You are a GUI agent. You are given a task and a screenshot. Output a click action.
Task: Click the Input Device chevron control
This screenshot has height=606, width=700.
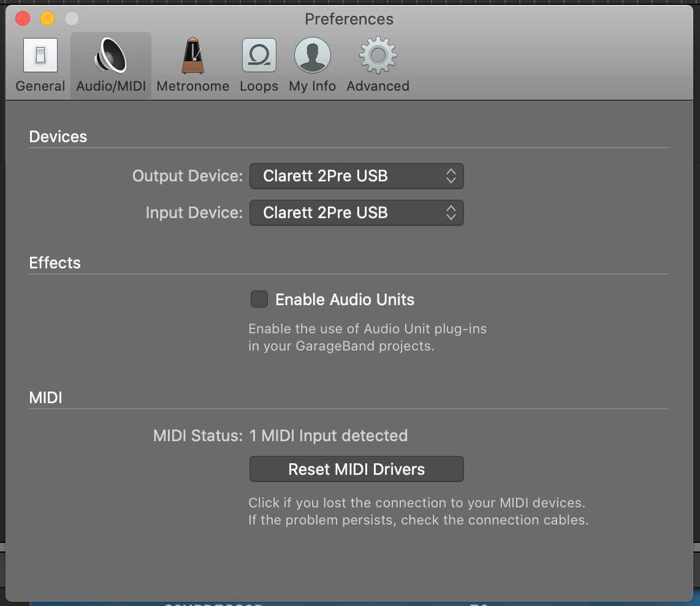pos(452,213)
